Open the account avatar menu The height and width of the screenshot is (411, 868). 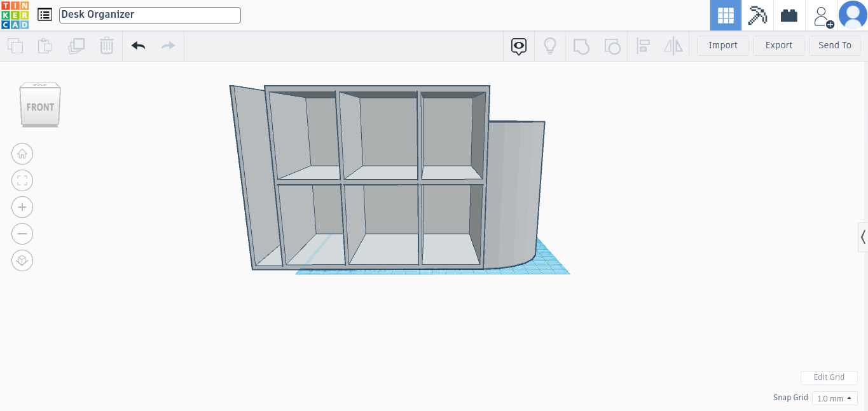tap(852, 15)
